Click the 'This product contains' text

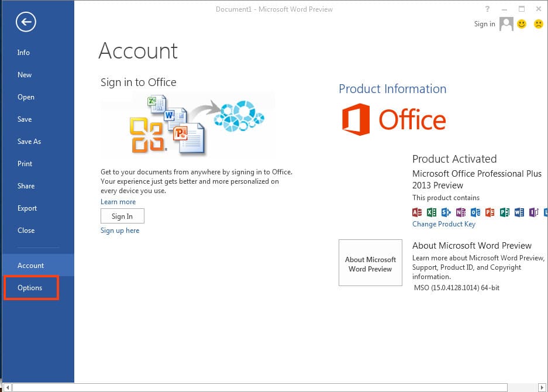coord(446,198)
